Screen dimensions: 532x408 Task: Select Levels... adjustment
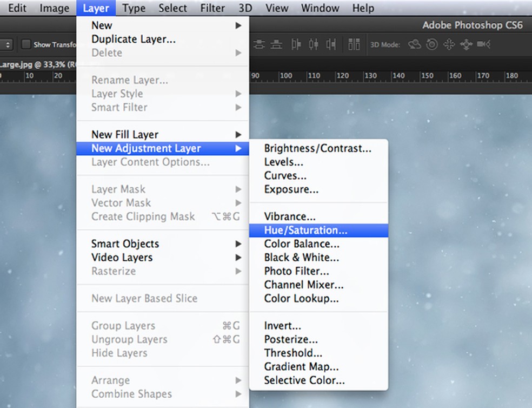point(318,162)
